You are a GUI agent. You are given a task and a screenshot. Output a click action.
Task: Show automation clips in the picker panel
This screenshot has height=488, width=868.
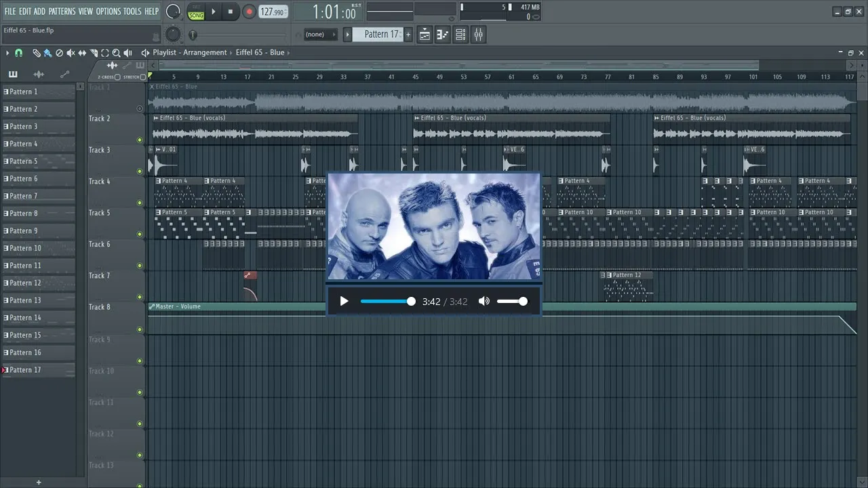(x=65, y=74)
